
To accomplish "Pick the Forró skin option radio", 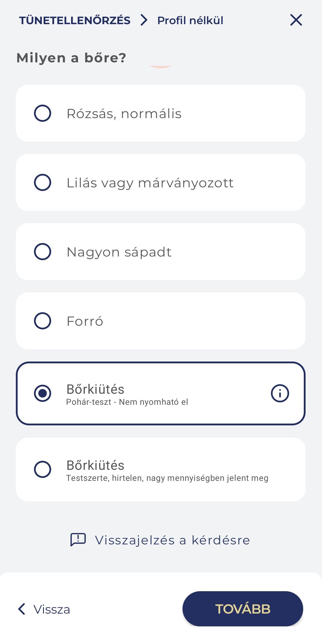I will (43, 321).
